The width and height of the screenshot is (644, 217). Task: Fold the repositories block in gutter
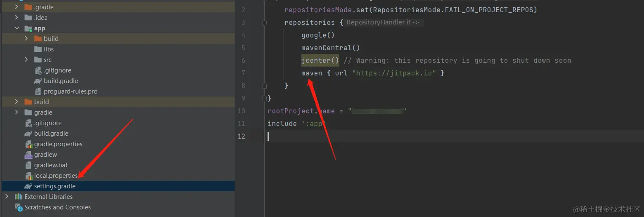(x=265, y=23)
